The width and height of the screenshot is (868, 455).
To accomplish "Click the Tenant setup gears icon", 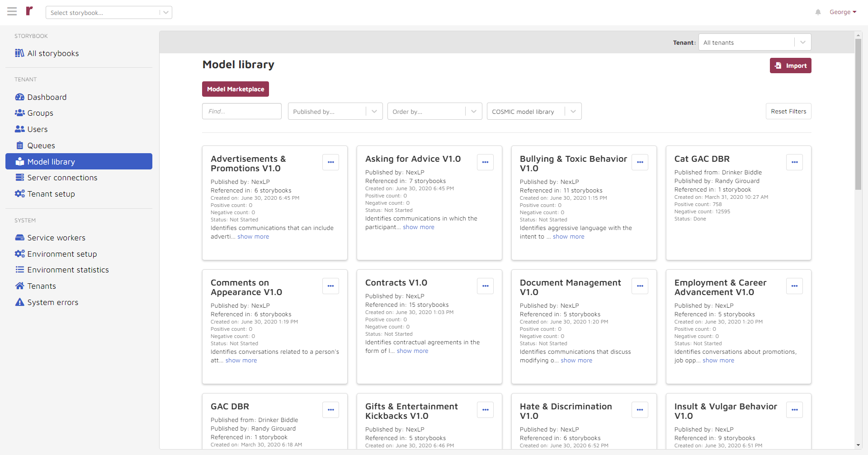I will pos(19,194).
